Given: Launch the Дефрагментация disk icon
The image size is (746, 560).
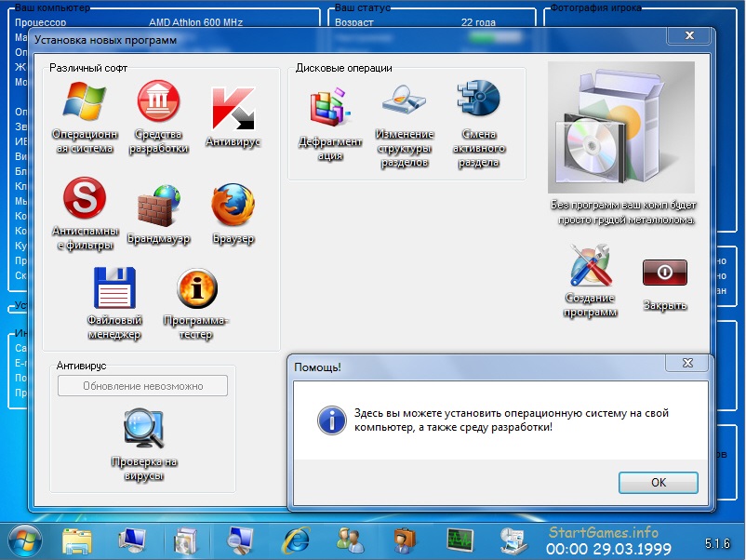Looking at the screenshot, I should (x=330, y=107).
